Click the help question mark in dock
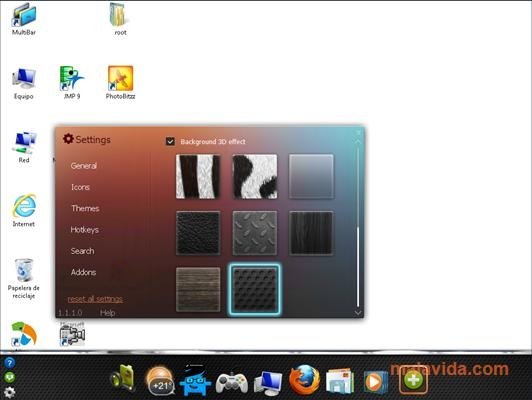Screen dimensions: 532x400 click(10, 363)
